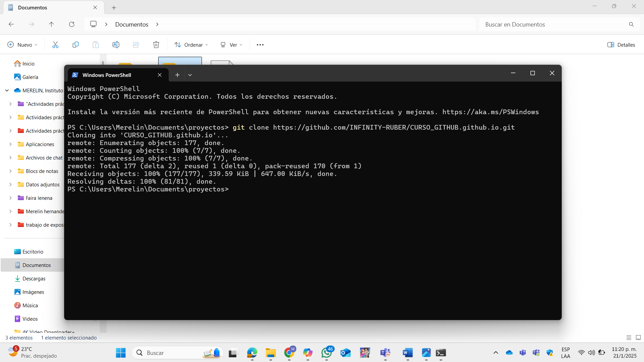Open the Nuevo dropdown menu

point(23,45)
